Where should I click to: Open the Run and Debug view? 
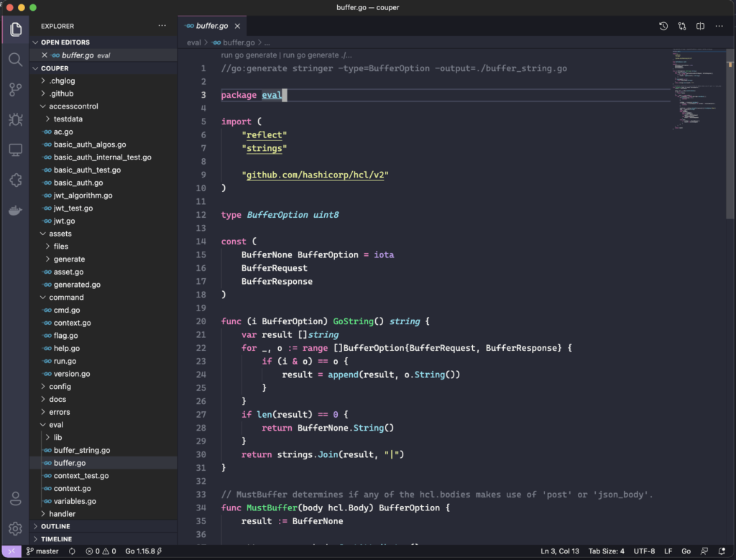pos(15,119)
